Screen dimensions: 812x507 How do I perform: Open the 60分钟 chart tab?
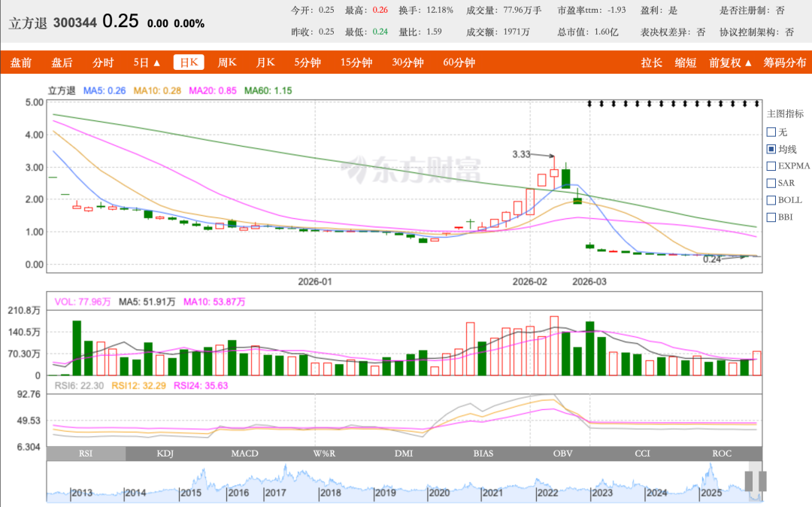click(459, 63)
